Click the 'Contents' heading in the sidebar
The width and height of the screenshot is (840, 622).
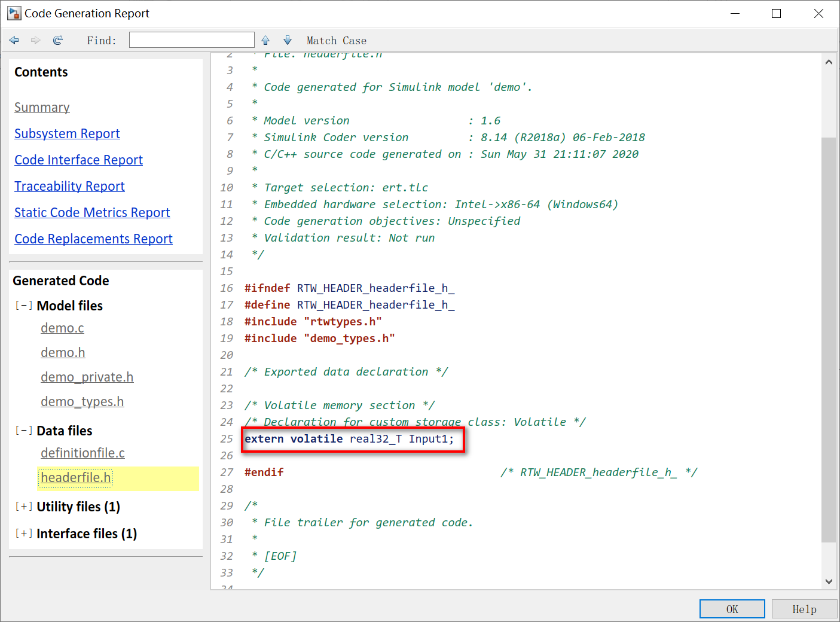pos(41,72)
